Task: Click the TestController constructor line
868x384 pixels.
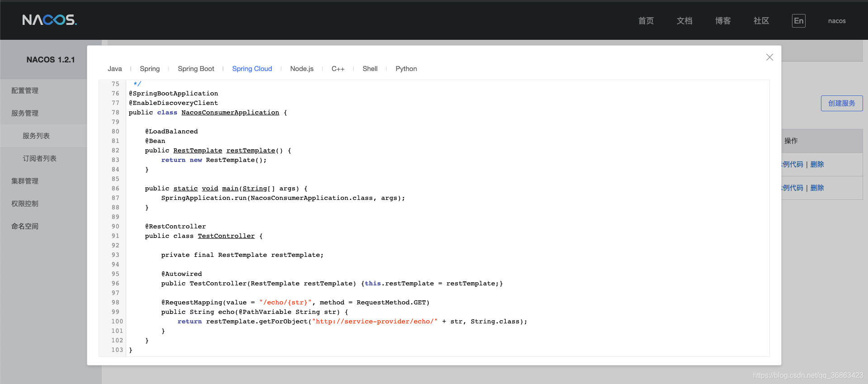Action: point(332,283)
